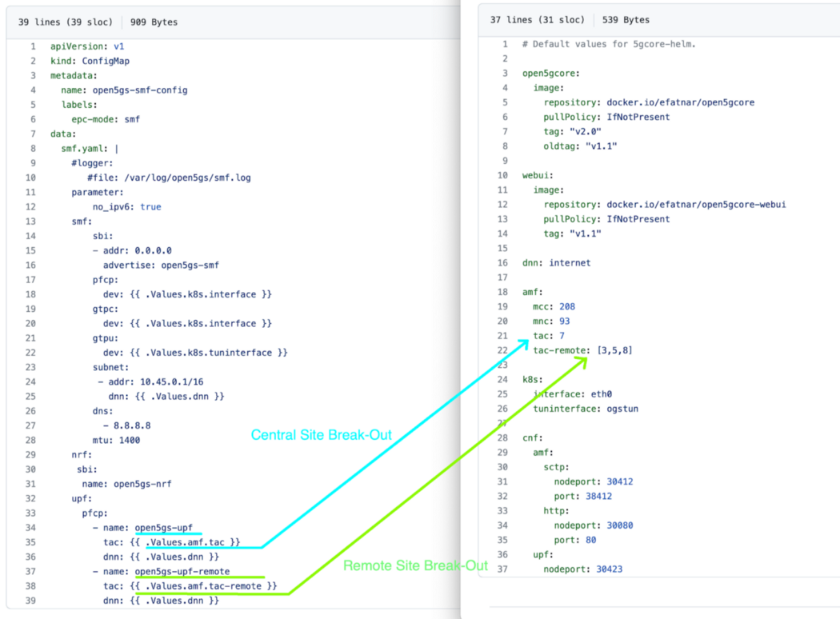The width and height of the screenshot is (840, 619).
Task: Click the underlined 'open5gs-upf-remote' name
Action: tap(182, 572)
